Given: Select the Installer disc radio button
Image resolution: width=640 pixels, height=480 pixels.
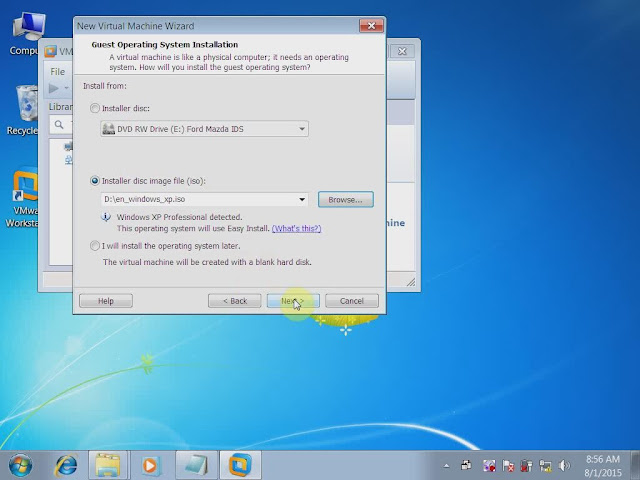Looking at the screenshot, I should tap(95, 108).
